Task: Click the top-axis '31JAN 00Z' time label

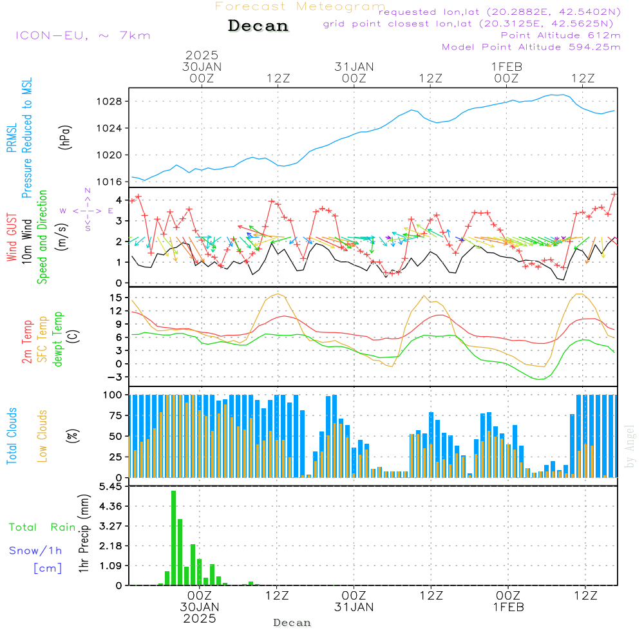Action: (x=354, y=73)
